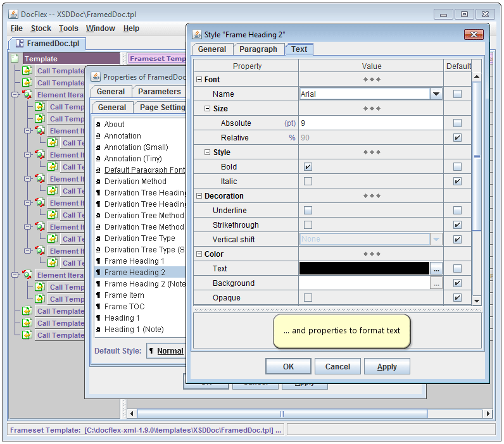This screenshot has height=444, width=504.
Task: Click the Template root node icon
Action: point(15,59)
